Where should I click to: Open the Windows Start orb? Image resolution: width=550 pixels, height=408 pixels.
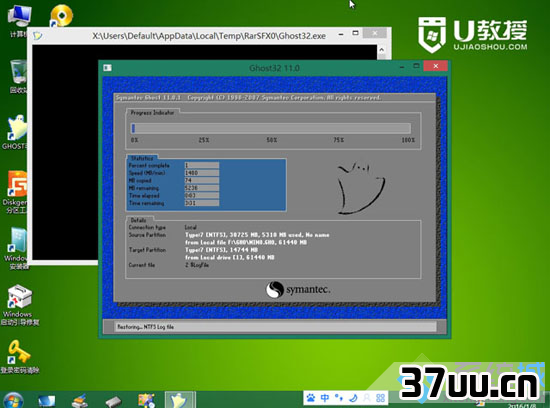pyautogui.click(x=12, y=400)
